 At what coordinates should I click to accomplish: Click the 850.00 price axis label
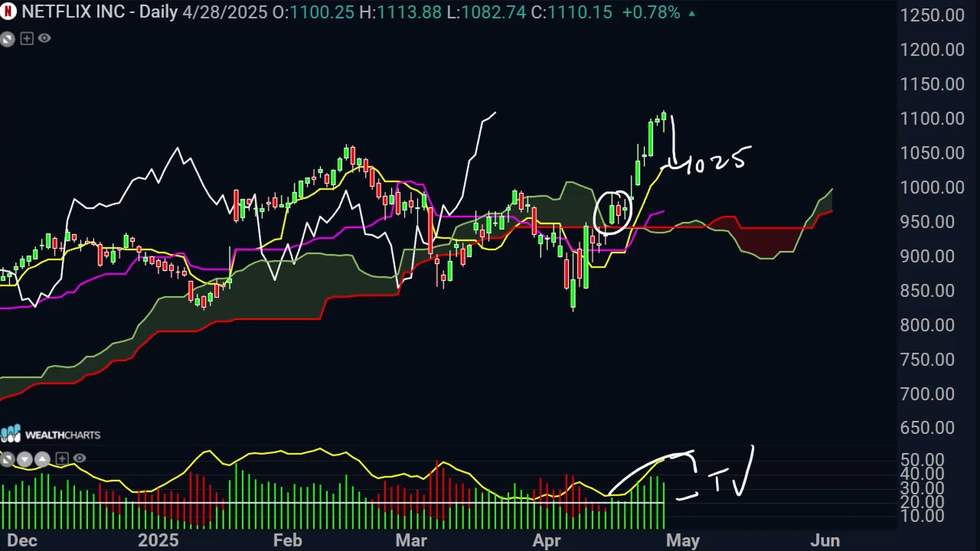coord(927,291)
